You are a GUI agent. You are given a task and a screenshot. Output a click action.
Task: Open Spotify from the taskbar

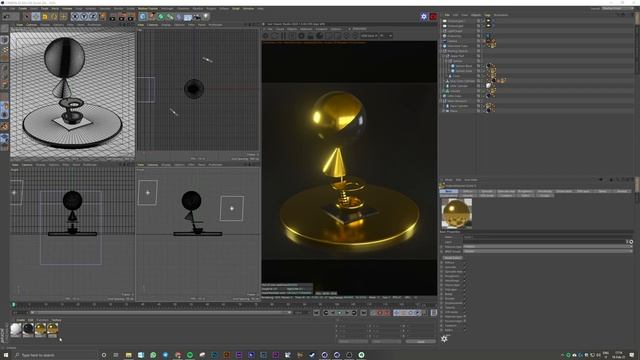pyautogui.click(x=190, y=355)
